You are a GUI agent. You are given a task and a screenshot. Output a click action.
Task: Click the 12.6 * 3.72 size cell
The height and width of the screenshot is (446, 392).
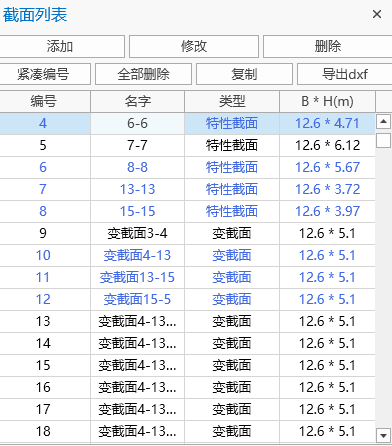[x=327, y=189]
